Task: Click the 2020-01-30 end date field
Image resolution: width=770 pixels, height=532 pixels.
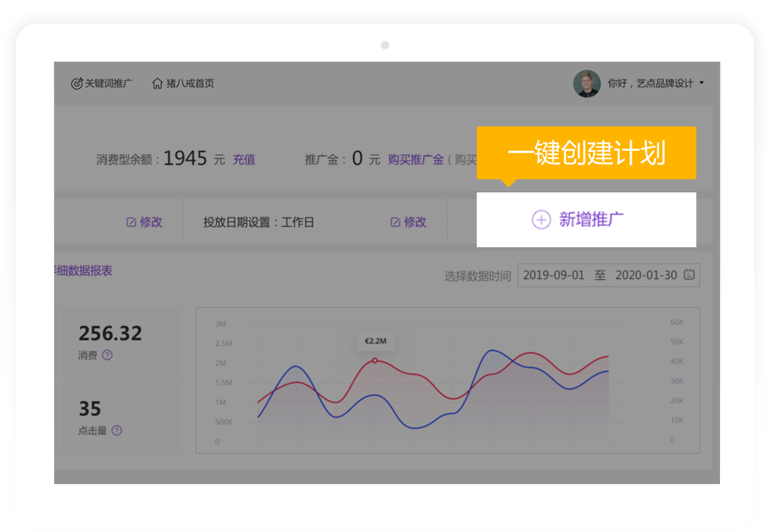Action: tap(646, 275)
